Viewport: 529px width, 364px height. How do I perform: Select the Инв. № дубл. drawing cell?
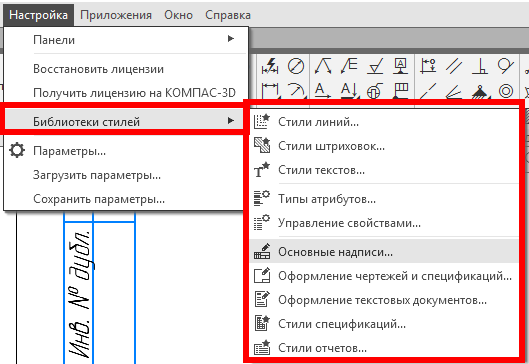[79, 293]
